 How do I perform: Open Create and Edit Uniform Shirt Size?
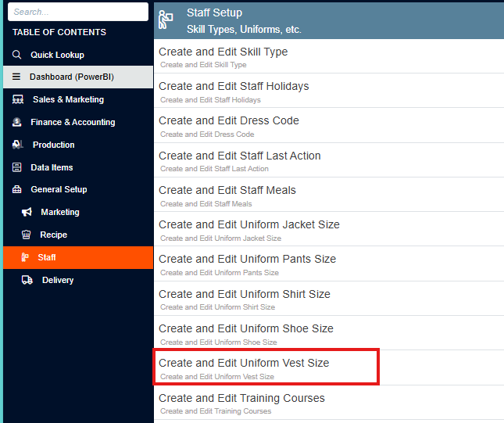pos(329,299)
